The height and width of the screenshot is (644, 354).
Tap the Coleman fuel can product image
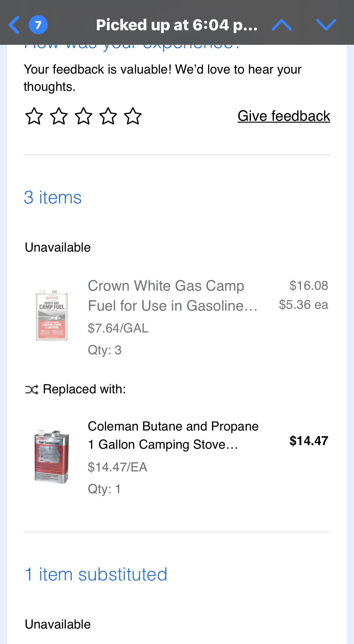point(52,456)
